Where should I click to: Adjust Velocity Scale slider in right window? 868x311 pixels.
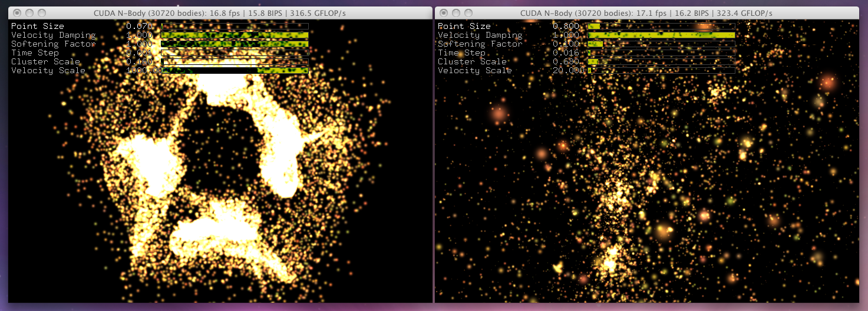662,71
